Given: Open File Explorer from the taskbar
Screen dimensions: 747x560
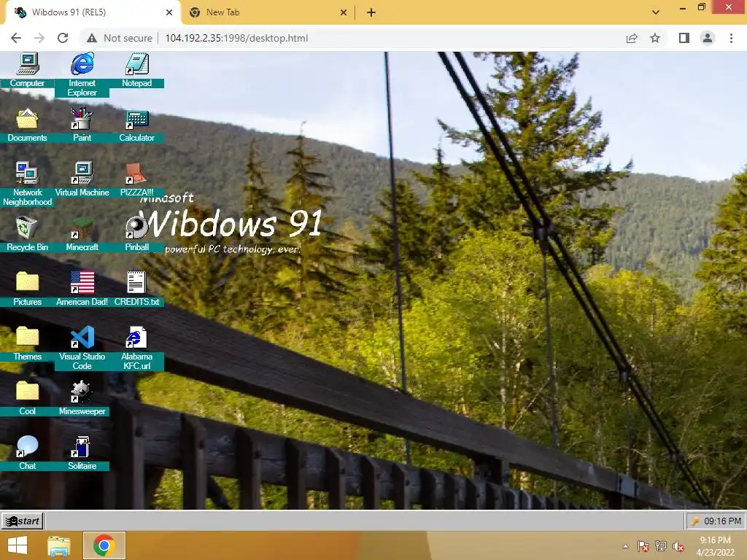Looking at the screenshot, I should tap(59, 545).
